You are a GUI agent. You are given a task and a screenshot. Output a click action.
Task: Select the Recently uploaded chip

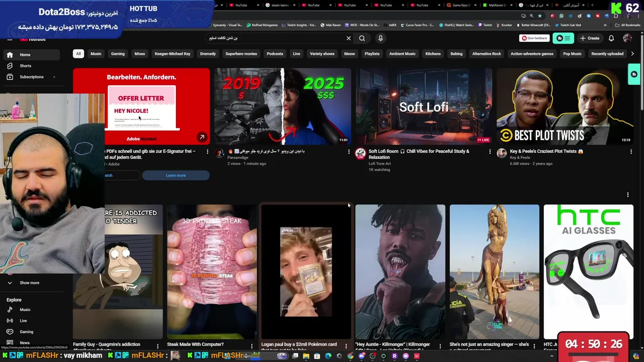607,54
